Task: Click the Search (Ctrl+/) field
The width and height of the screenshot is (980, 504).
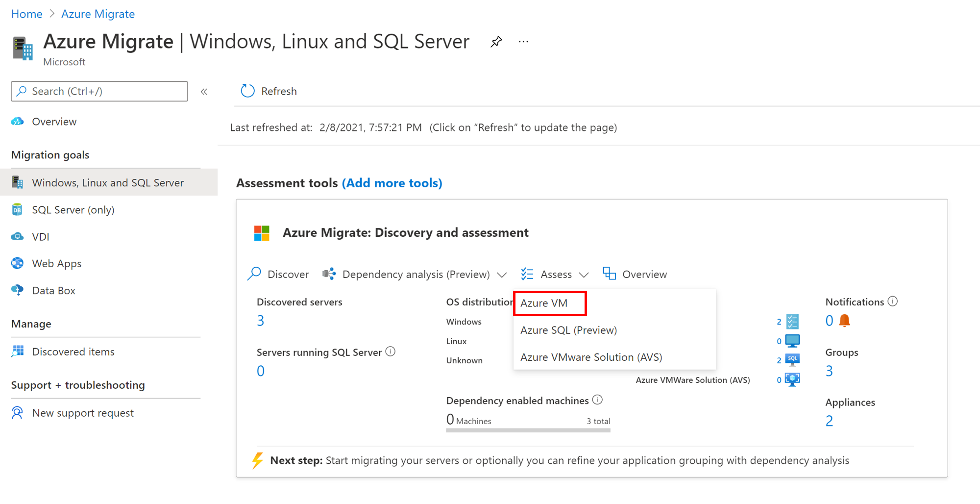Action: 99,91
